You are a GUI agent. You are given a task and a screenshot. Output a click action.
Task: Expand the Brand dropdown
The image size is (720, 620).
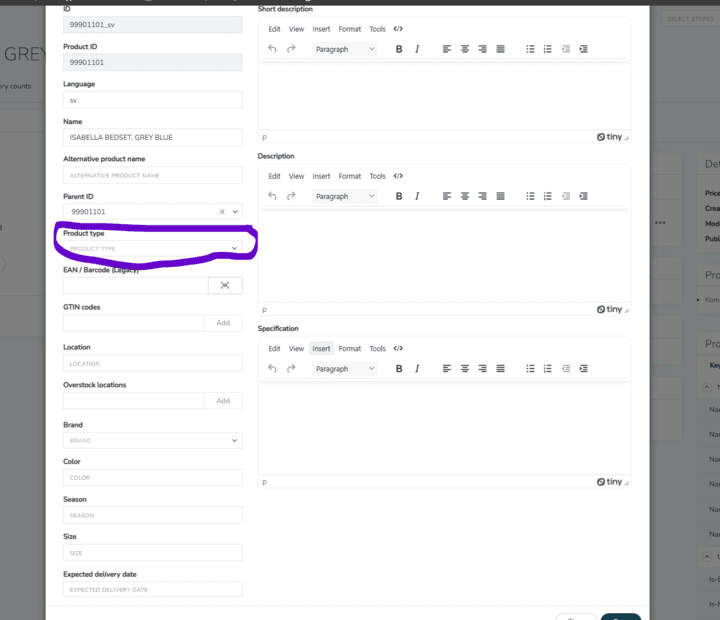[x=152, y=440]
